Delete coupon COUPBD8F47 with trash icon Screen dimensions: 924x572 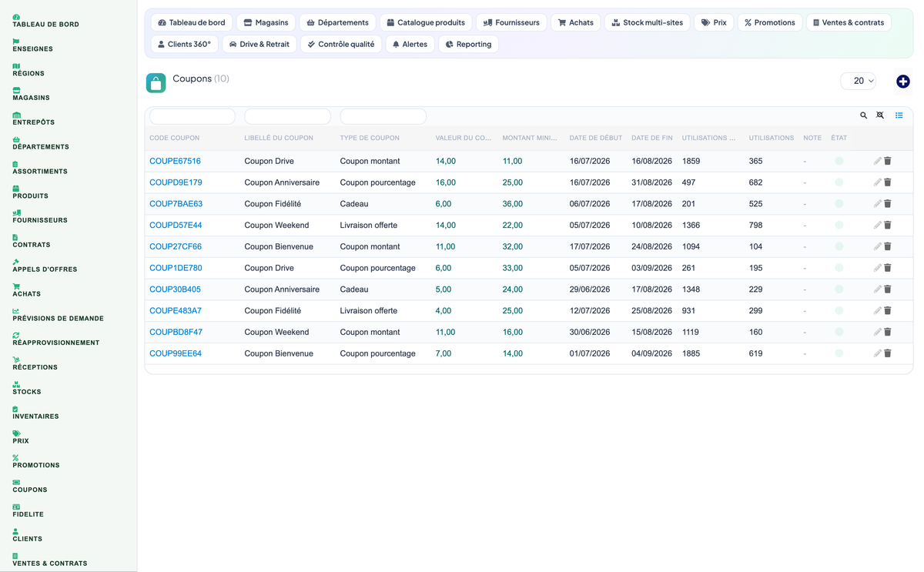tap(888, 332)
